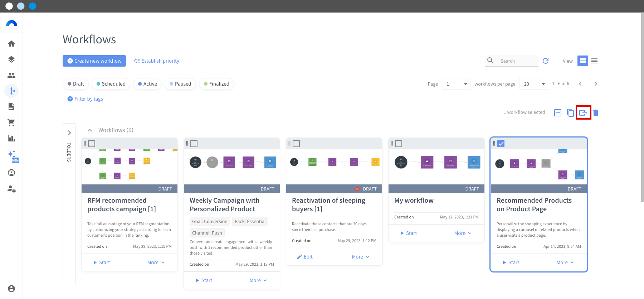Open More menu on Reactivation card

click(361, 257)
